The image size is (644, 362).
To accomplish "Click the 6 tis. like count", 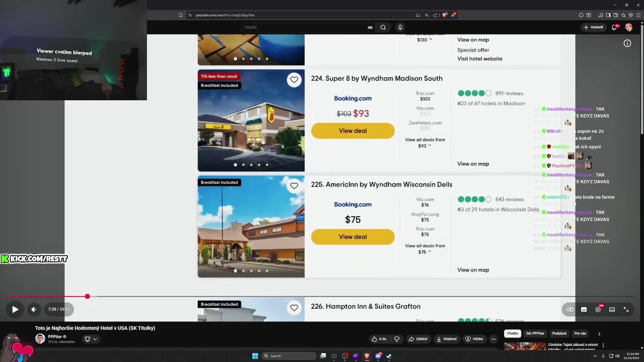I will pyautogui.click(x=383, y=339).
